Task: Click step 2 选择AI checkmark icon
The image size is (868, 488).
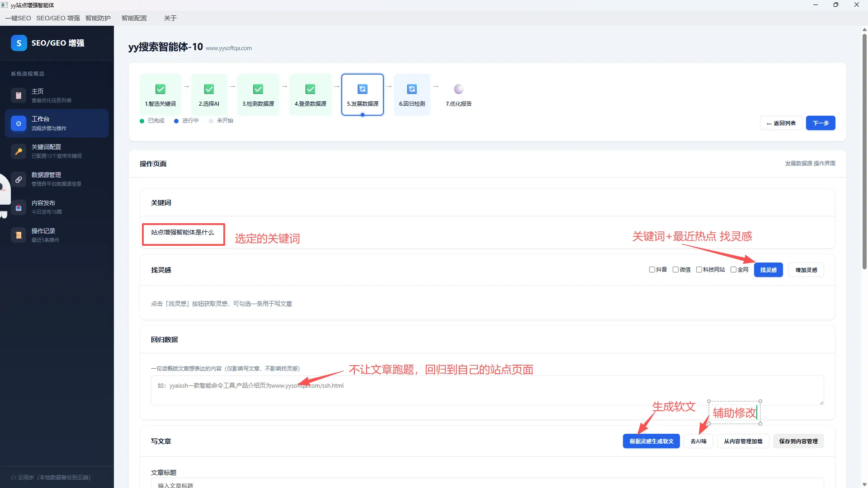Action: pyautogui.click(x=209, y=89)
